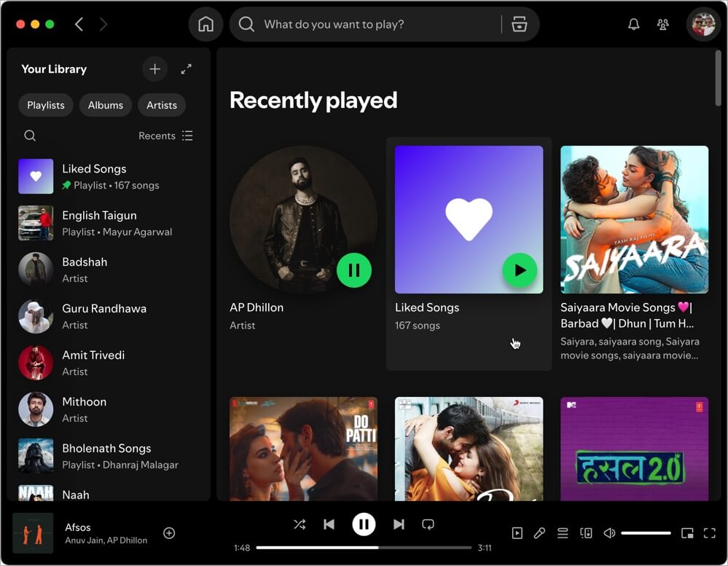Click the 3:11 total duration label

click(485, 548)
